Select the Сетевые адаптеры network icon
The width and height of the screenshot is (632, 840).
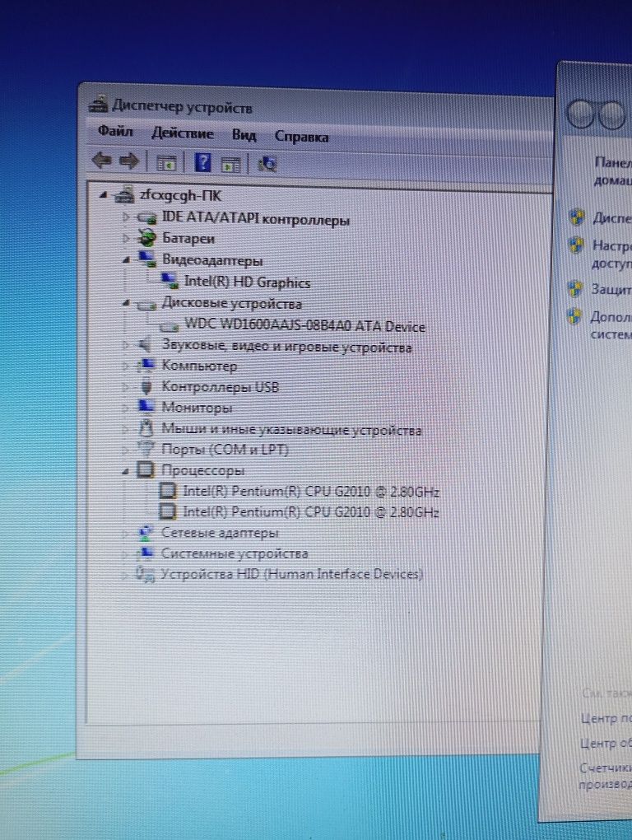[x=145, y=532]
